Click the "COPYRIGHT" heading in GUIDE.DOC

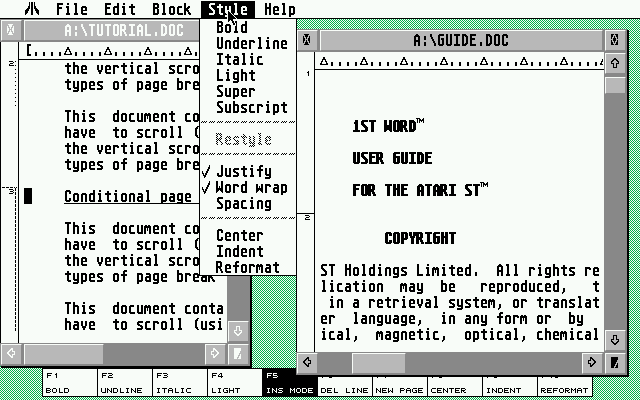[x=420, y=238]
